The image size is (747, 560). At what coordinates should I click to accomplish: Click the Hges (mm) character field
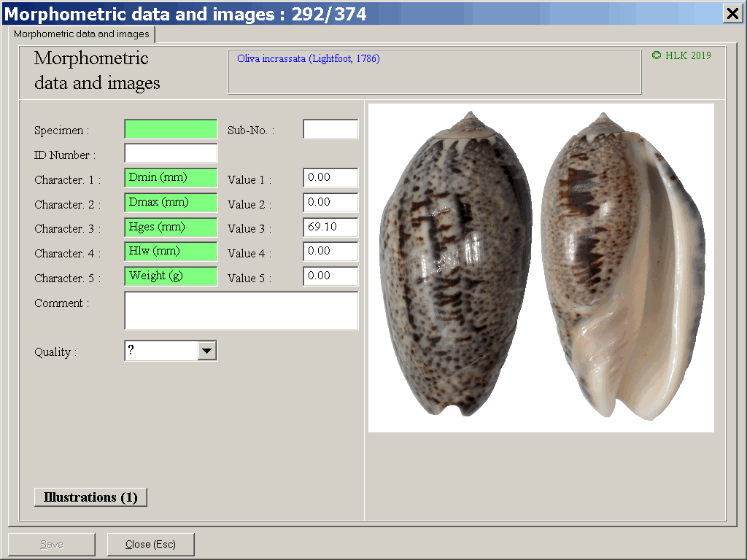171,227
